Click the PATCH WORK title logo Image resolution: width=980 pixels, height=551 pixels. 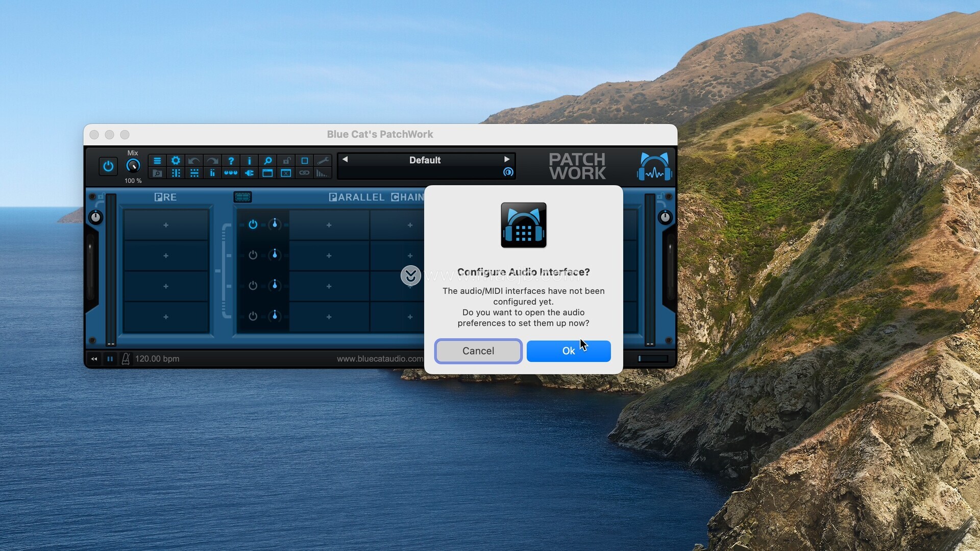577,166
